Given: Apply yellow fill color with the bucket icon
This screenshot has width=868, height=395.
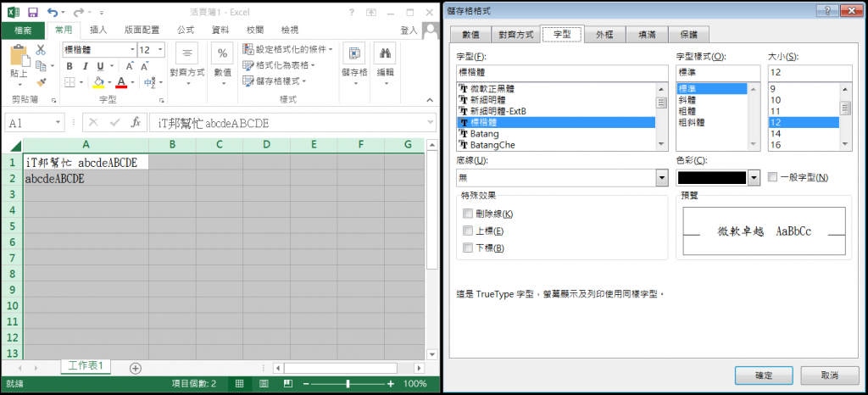Looking at the screenshot, I should (x=98, y=82).
